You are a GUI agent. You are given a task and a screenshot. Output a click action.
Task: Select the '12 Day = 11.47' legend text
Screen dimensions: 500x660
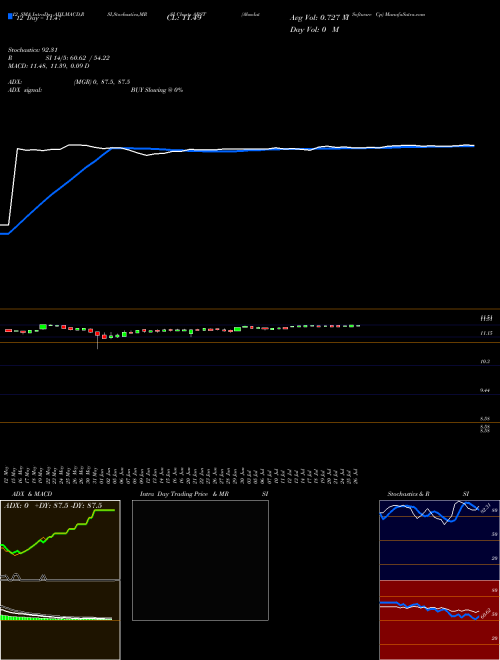(x=38, y=18)
